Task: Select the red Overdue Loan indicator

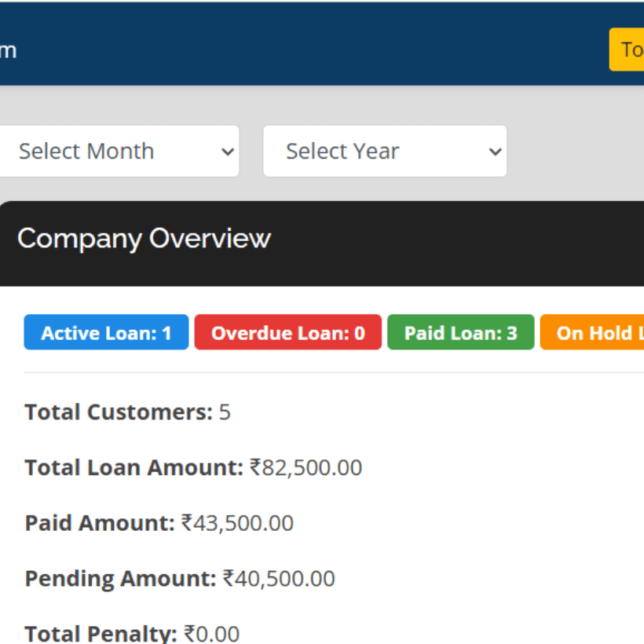Action: [287, 331]
